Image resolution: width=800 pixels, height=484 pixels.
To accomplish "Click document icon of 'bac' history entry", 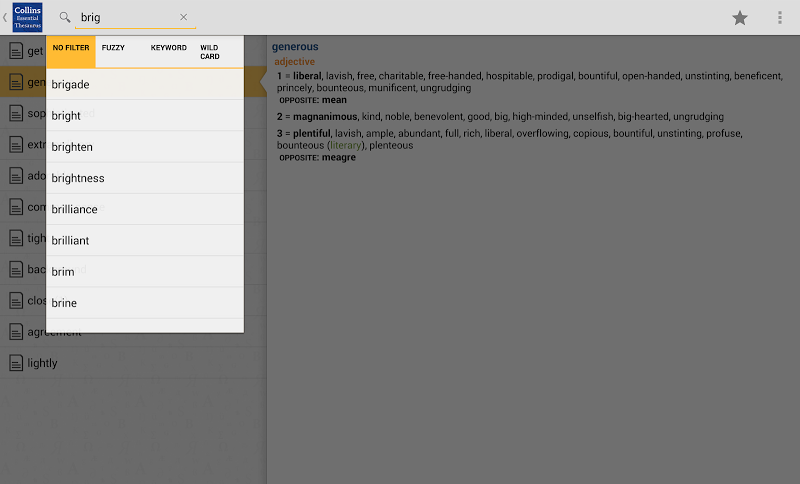I will pos(16,269).
